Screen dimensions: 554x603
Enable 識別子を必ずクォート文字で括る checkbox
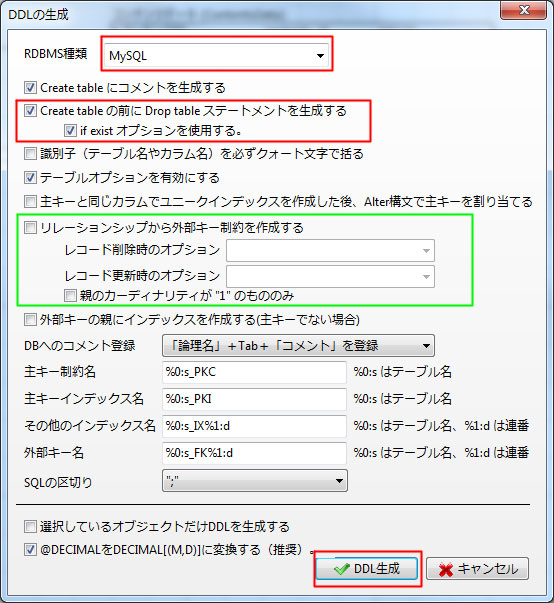[30, 154]
